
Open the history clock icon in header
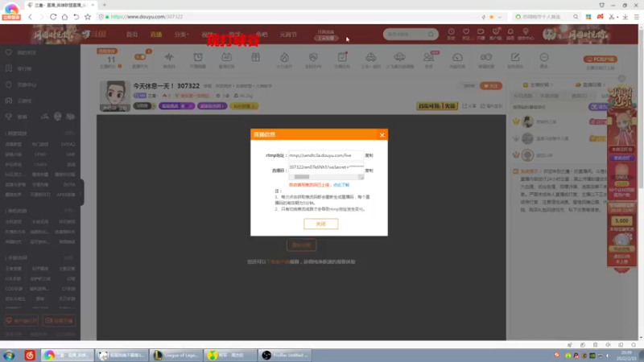(451, 34)
